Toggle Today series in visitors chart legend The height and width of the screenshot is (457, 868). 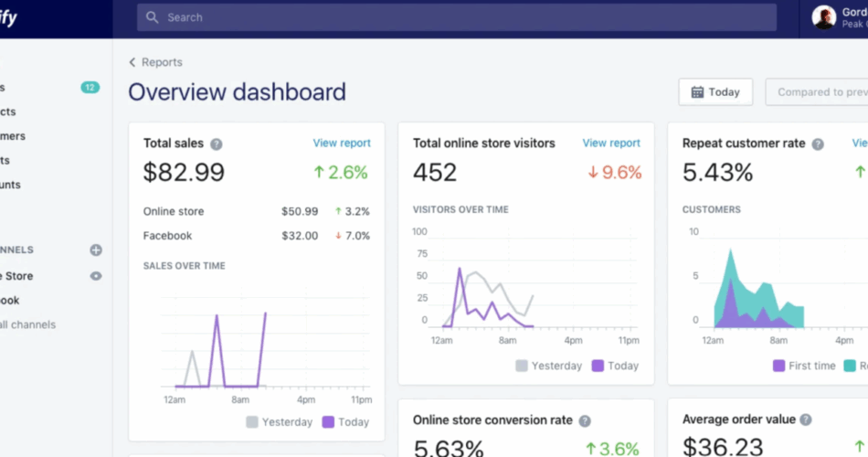click(x=598, y=366)
